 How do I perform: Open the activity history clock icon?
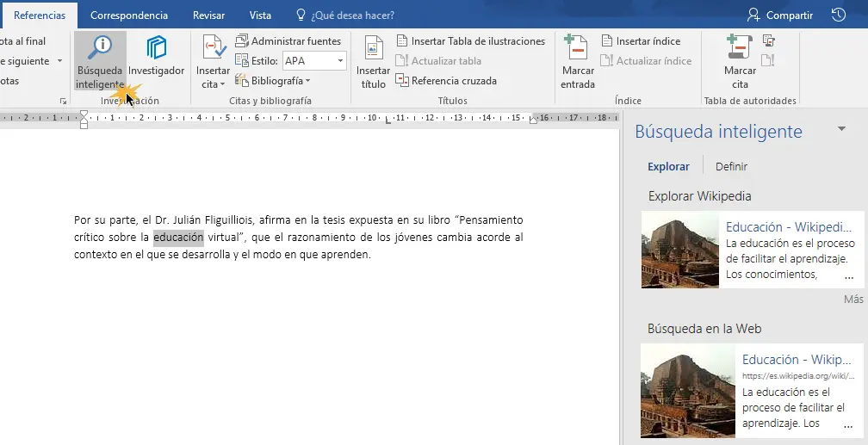coord(839,15)
